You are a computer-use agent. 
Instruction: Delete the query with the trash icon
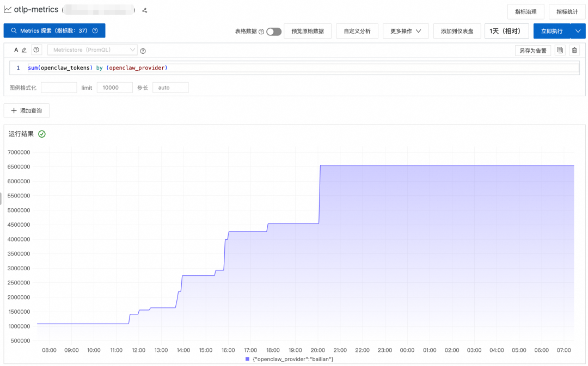click(574, 50)
